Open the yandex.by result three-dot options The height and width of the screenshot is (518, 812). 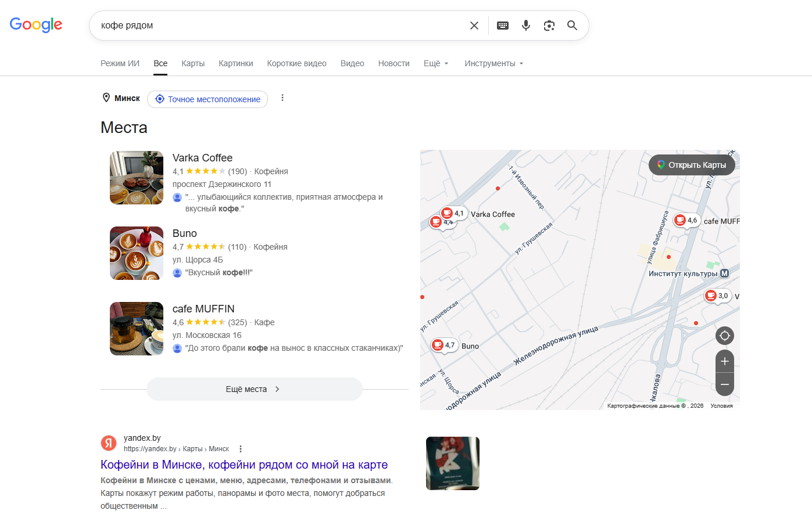pos(241,449)
